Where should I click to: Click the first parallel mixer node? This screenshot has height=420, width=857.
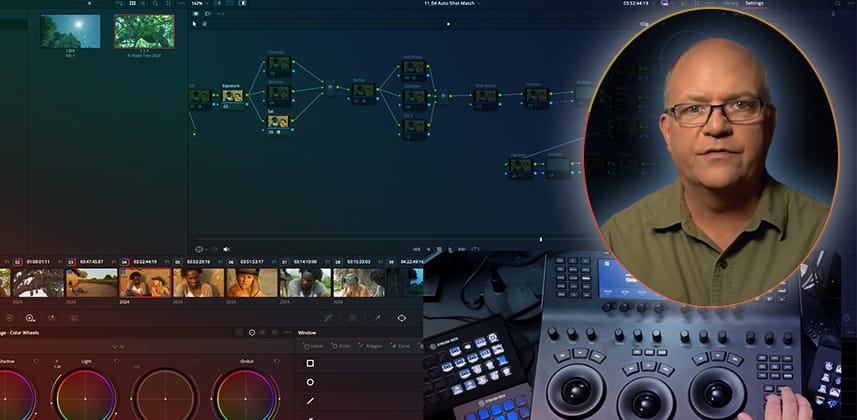click(330, 87)
